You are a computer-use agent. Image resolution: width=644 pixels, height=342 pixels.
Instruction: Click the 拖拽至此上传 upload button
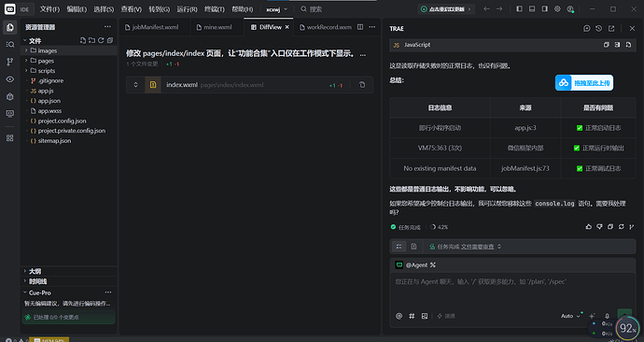coord(584,82)
